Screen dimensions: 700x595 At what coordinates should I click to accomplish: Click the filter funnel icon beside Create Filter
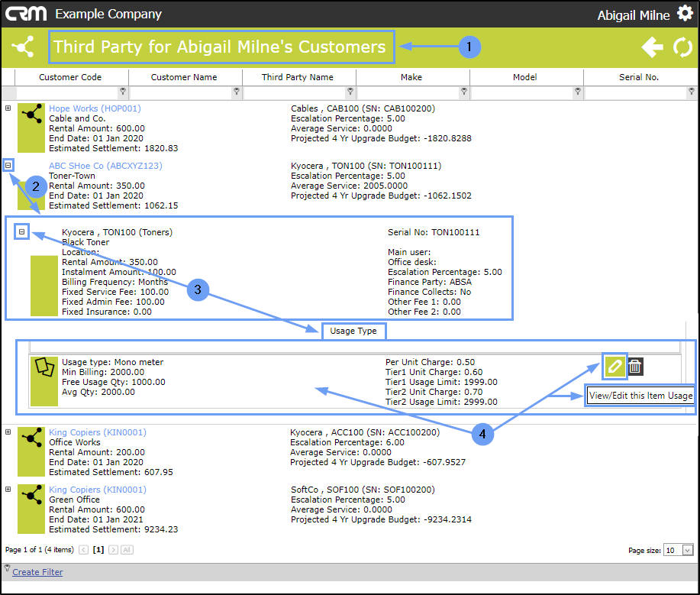coord(7,568)
